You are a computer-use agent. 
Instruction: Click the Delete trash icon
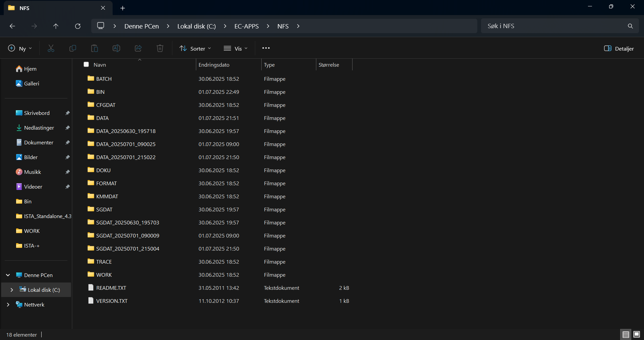(x=160, y=49)
